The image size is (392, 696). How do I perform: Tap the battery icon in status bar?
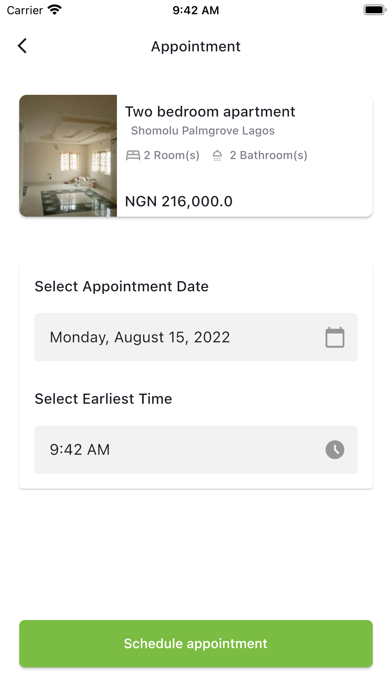tap(375, 10)
